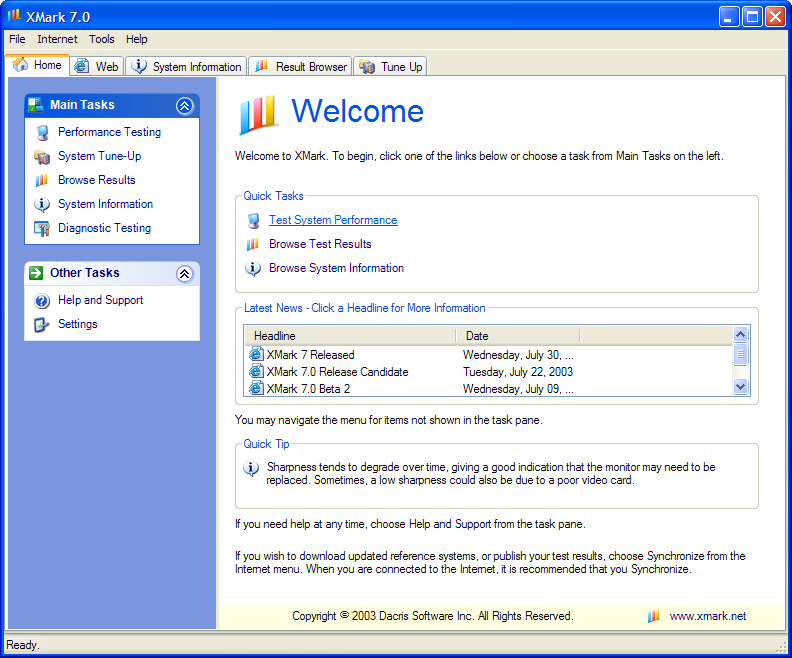Click the green arrow Other Tasks icon

[x=36, y=273]
